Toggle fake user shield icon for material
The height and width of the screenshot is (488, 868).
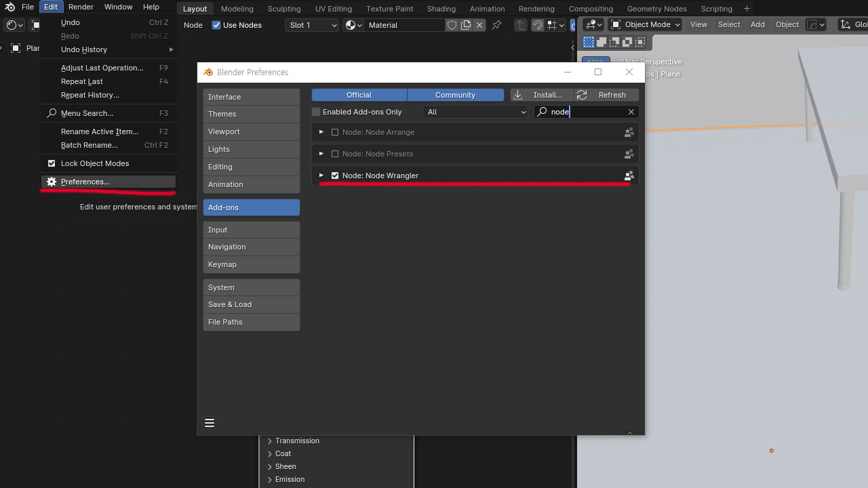(x=452, y=25)
